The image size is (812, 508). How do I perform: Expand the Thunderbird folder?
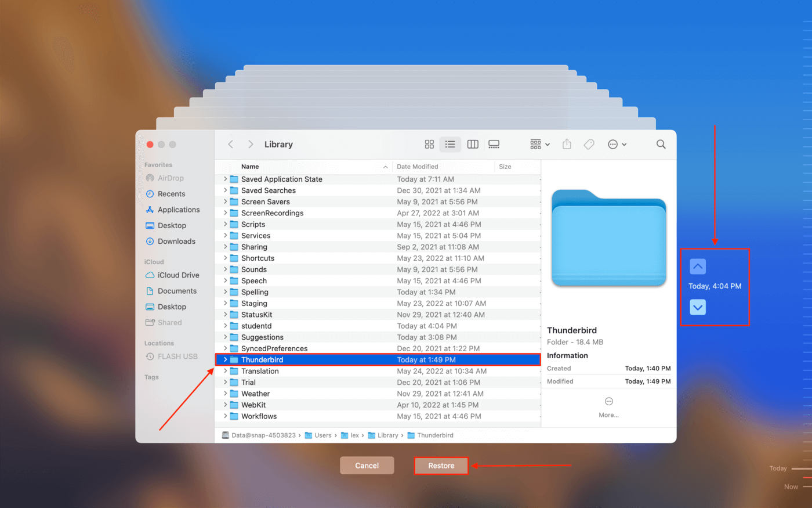pos(225,360)
